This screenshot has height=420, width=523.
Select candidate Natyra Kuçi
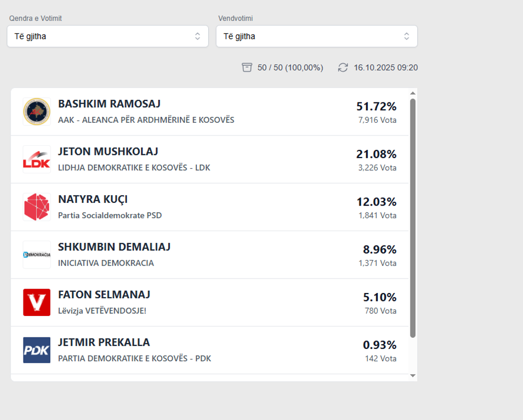click(93, 199)
